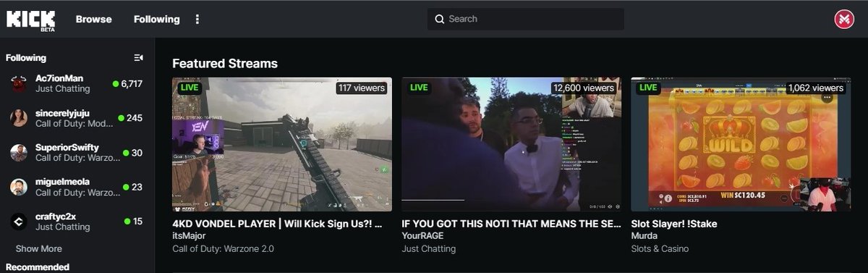Click the Recommended sidebar heading
868x273 pixels.
[x=38, y=267]
